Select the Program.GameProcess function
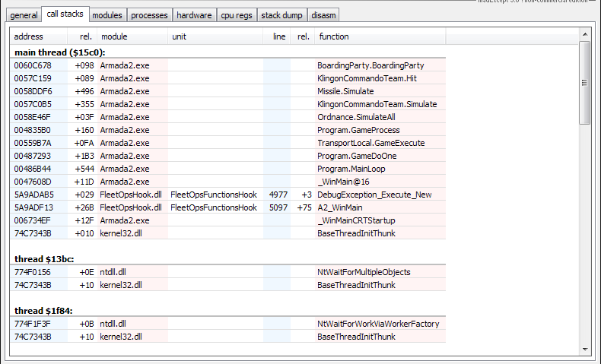The height and width of the screenshot is (364, 601). click(x=358, y=130)
